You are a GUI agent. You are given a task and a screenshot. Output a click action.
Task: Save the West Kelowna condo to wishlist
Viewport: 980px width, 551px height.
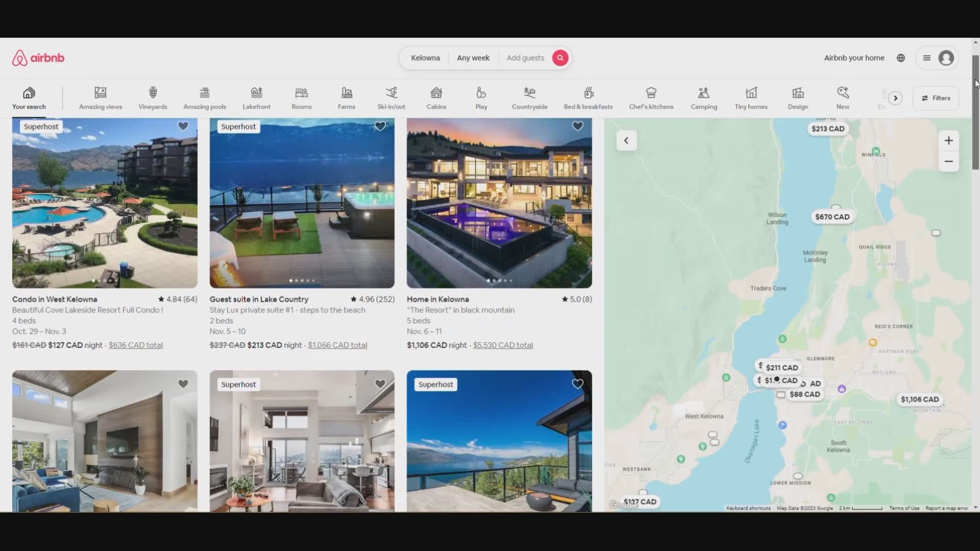coord(183,126)
